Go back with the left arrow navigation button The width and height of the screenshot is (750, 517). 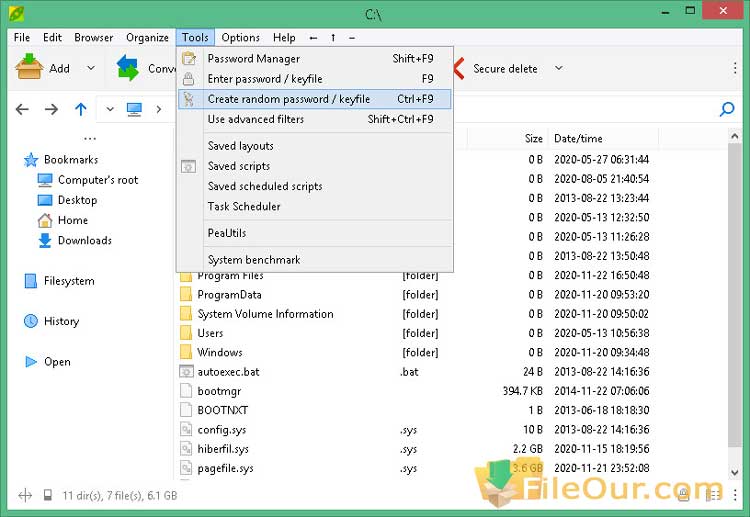pyautogui.click(x=23, y=109)
